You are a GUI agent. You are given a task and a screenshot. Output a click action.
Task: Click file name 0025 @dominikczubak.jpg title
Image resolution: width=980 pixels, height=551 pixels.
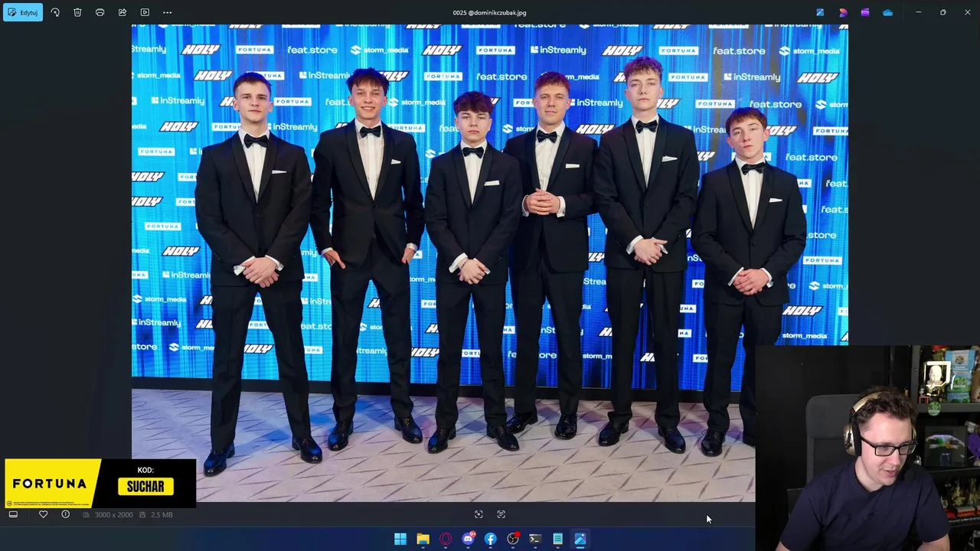[489, 12]
